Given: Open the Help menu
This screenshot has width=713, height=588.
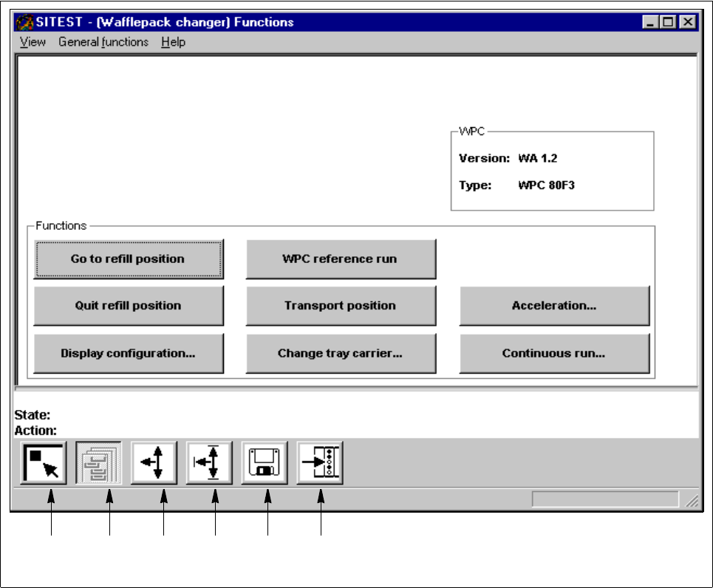Looking at the screenshot, I should tap(173, 42).
